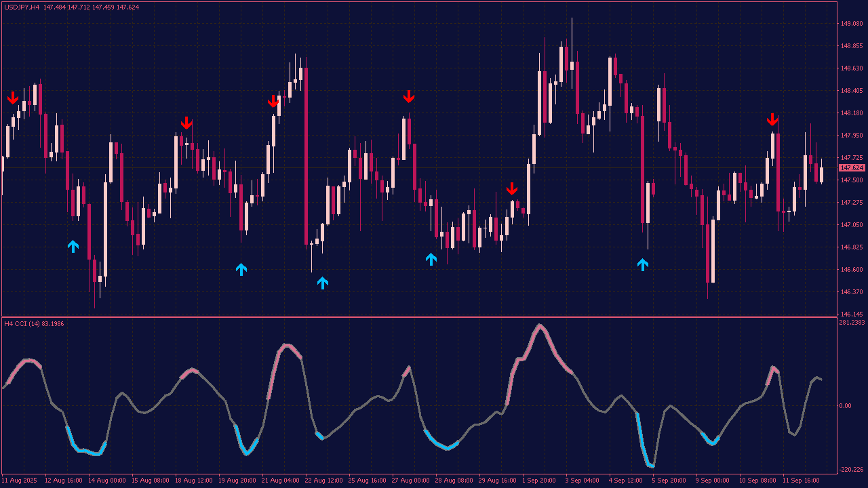This screenshot has height=488, width=868.
Task: Select the red sell arrow above 27 Aug candle
Action: click(x=409, y=97)
